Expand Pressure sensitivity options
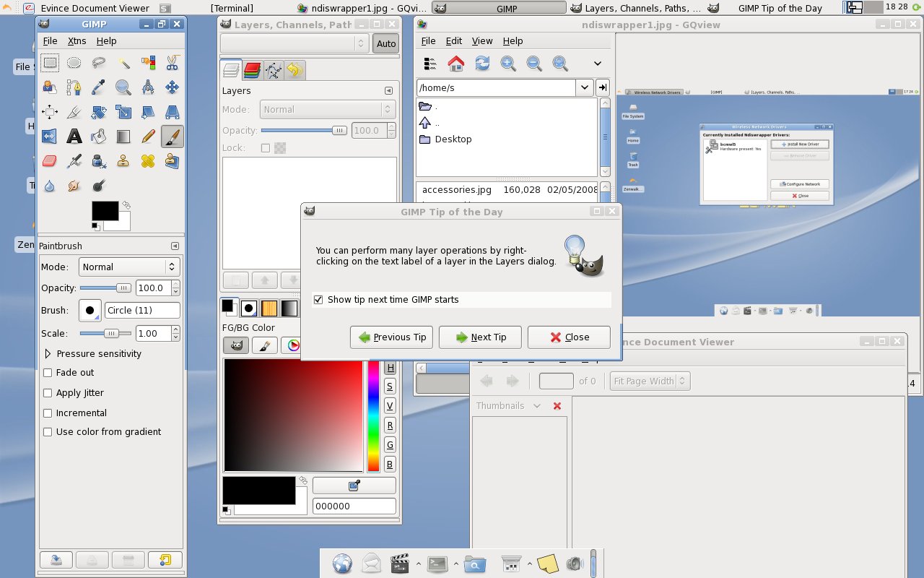 pyautogui.click(x=48, y=354)
